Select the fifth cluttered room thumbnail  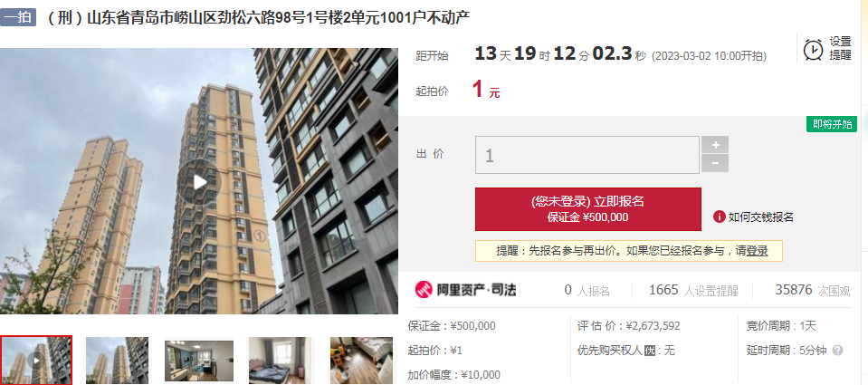coord(362,360)
